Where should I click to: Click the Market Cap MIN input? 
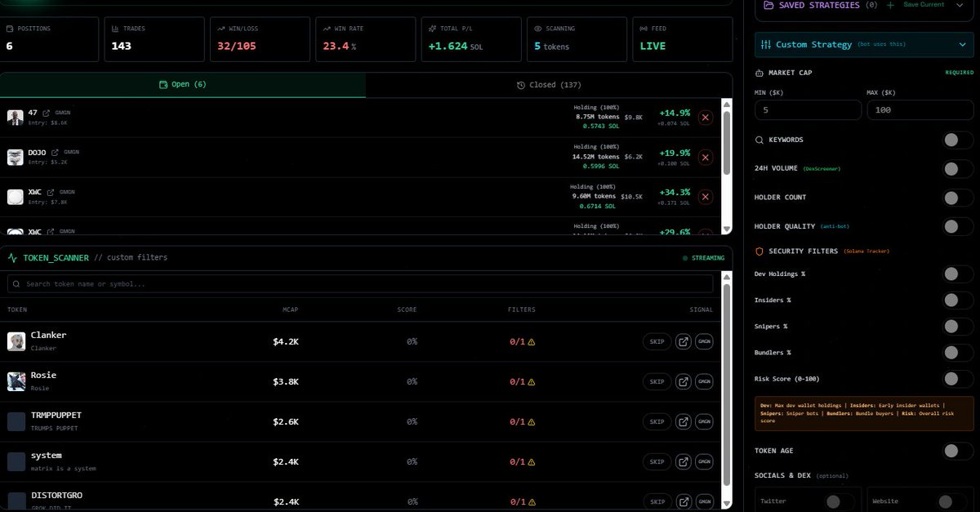point(808,109)
